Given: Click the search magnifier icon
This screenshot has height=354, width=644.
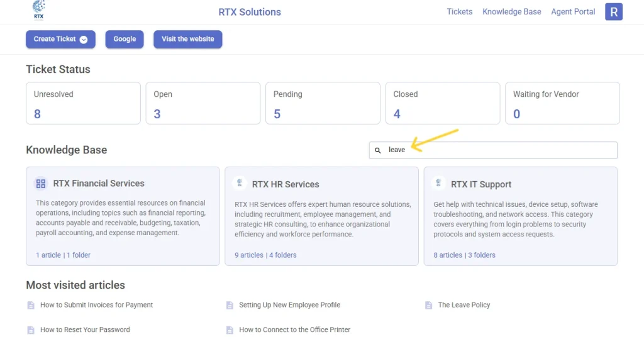Looking at the screenshot, I should pyautogui.click(x=377, y=150).
